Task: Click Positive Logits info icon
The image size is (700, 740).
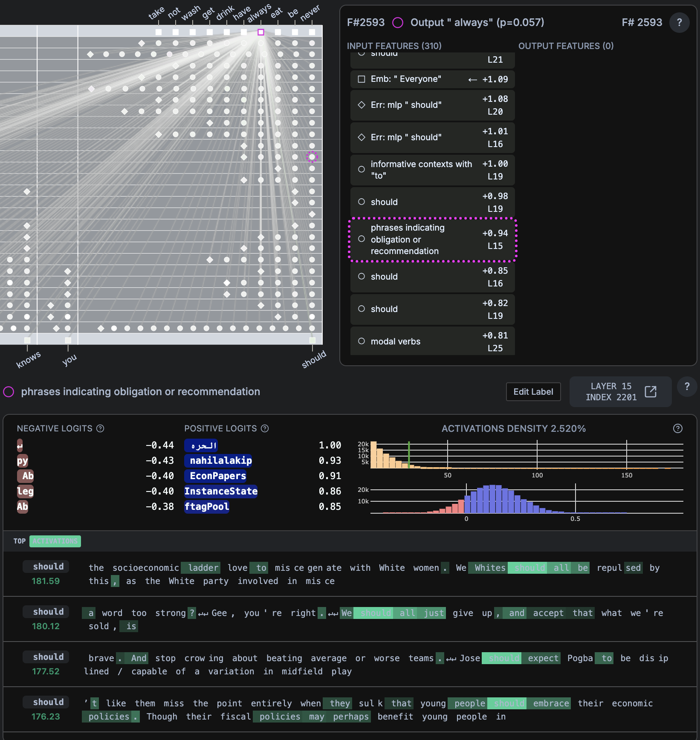Action: click(x=265, y=428)
